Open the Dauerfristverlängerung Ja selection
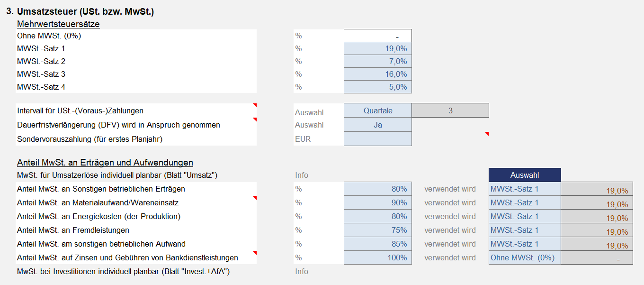The height and width of the screenshot is (285, 644). [378, 125]
